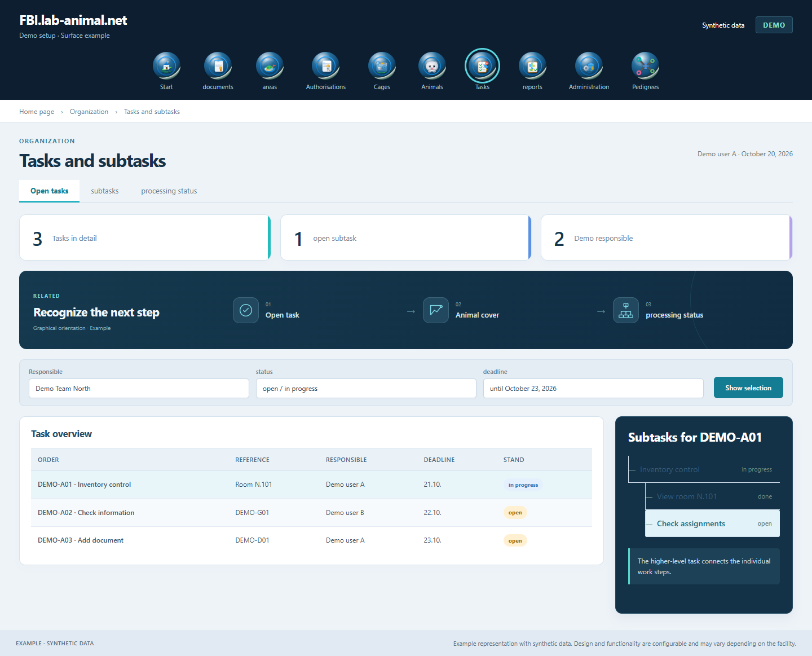Open the status filter open / in progress
The height and width of the screenshot is (656, 812).
pyautogui.click(x=366, y=388)
